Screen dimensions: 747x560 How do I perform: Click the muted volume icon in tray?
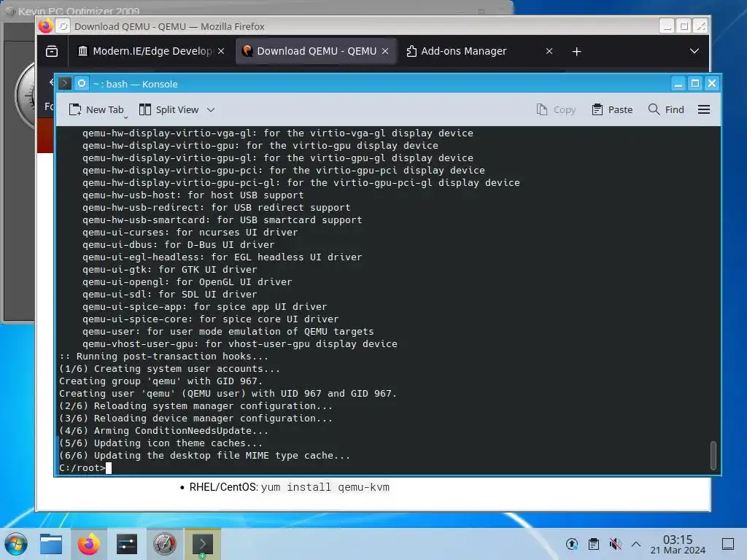pos(615,544)
